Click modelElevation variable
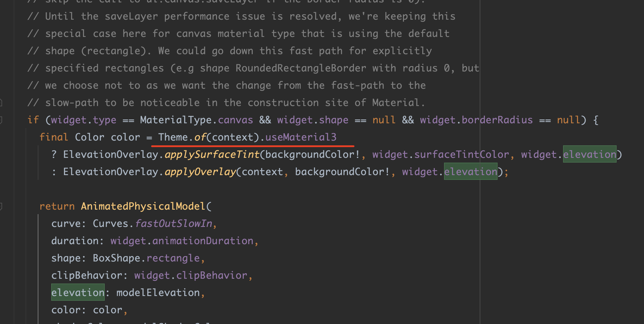 [x=158, y=293]
